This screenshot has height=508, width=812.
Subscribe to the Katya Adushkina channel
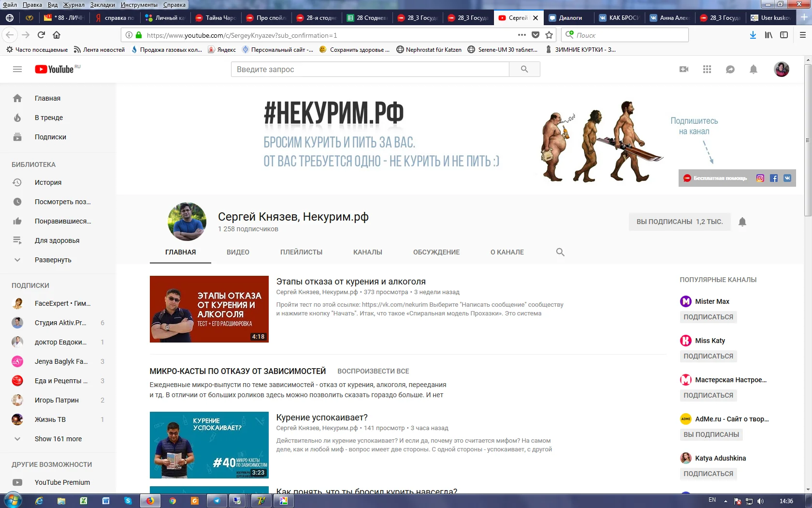click(x=708, y=474)
